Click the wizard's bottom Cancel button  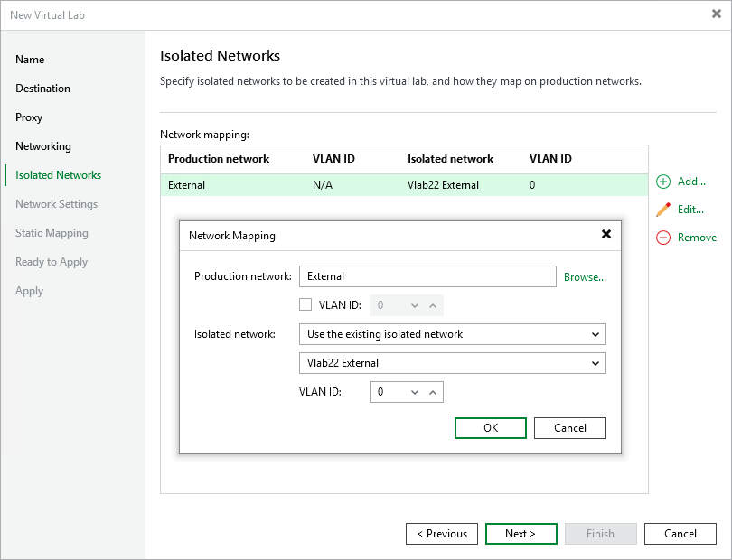coord(680,534)
